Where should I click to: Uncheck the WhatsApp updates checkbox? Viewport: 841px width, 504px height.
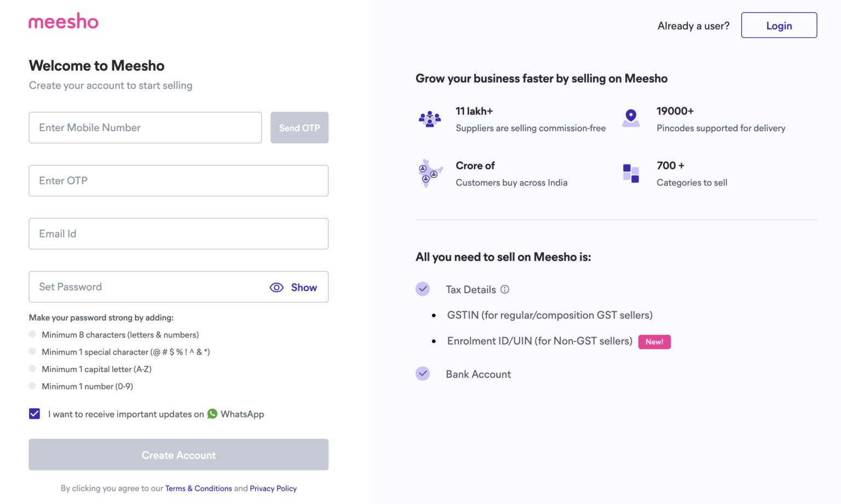[34, 414]
